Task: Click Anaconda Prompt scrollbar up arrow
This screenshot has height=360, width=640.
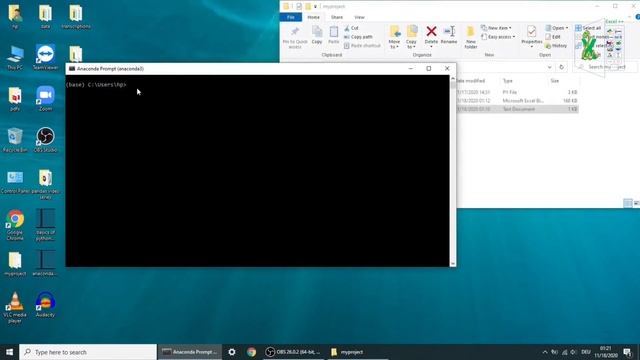Action: pyautogui.click(x=453, y=78)
